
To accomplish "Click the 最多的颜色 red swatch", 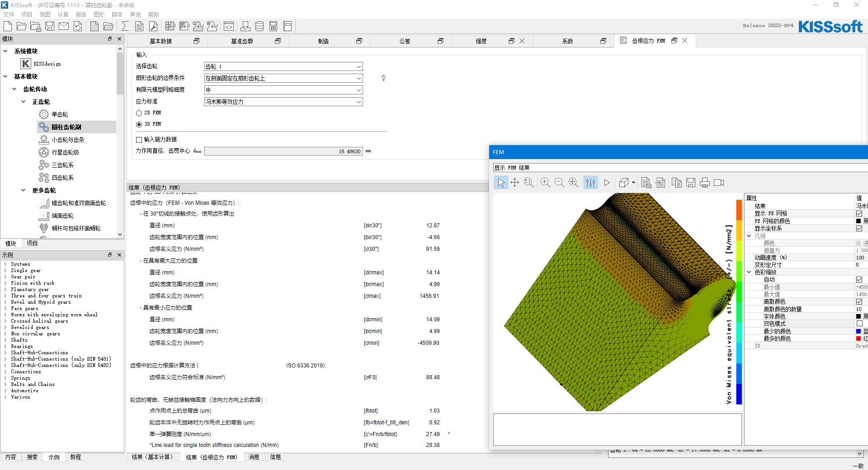I will (859, 338).
